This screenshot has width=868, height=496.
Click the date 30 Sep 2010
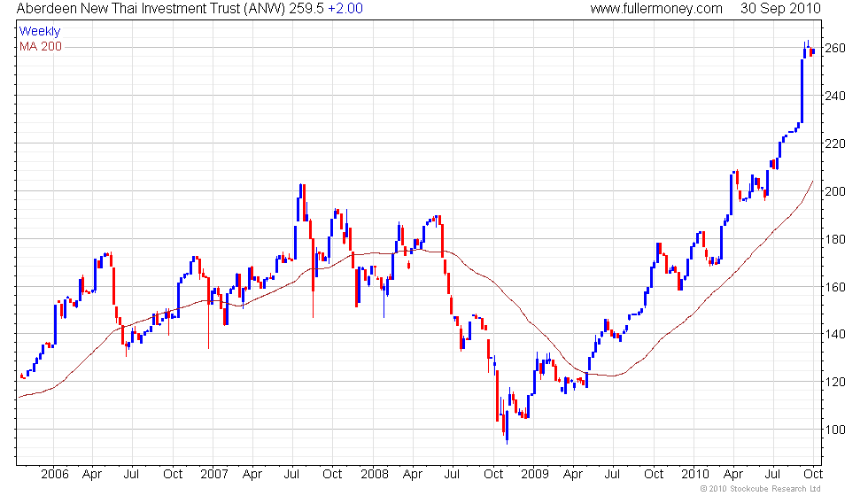(780, 9)
